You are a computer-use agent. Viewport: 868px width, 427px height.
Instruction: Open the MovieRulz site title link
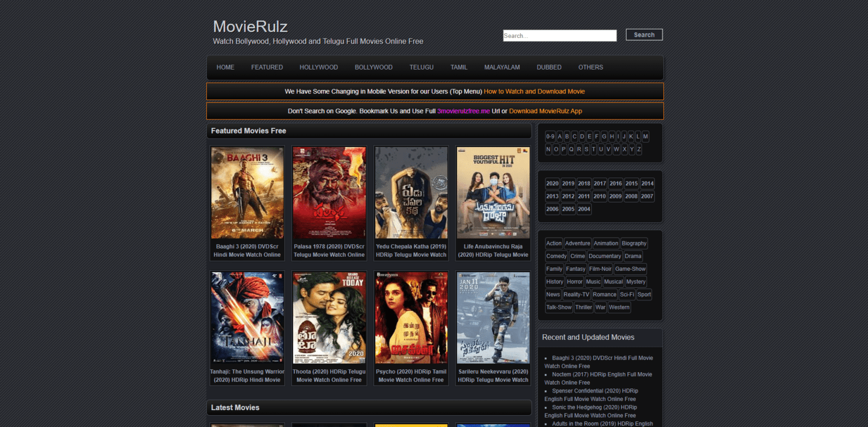pyautogui.click(x=250, y=27)
